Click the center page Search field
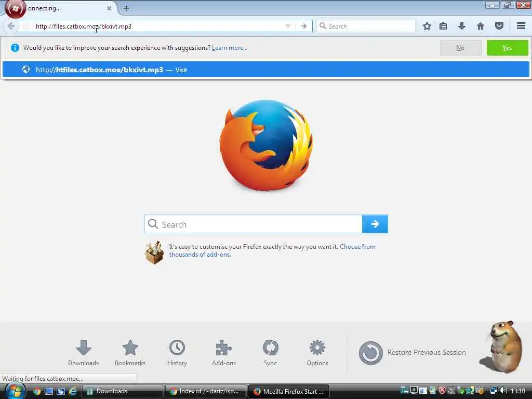The height and width of the screenshot is (399, 532). tap(253, 224)
